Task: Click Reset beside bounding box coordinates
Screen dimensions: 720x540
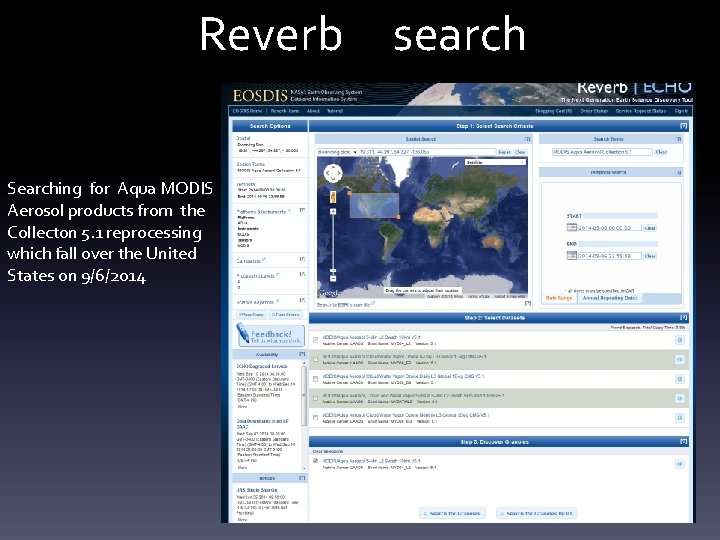Action: pos(504,152)
